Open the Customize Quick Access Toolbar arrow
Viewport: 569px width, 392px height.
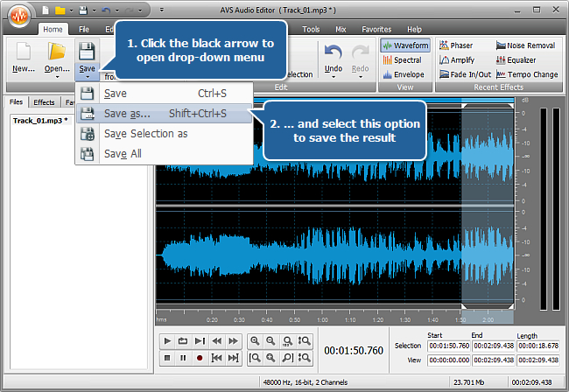coord(162,10)
